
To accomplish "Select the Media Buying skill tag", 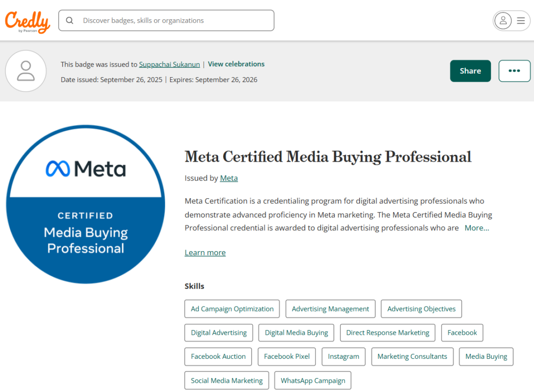I will tap(486, 356).
